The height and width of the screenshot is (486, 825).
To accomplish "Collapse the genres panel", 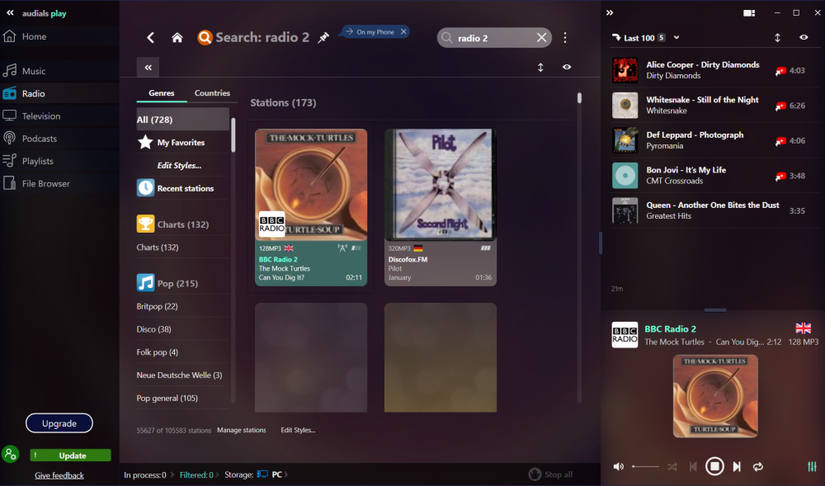I will point(148,67).
